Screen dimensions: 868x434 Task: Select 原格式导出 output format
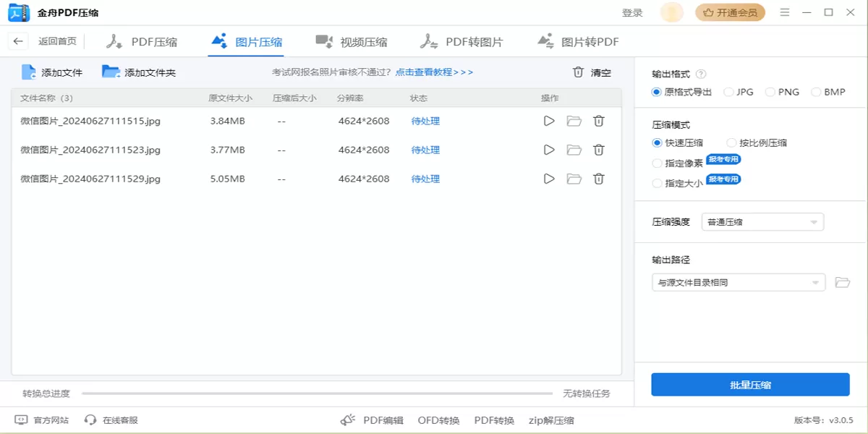681,92
